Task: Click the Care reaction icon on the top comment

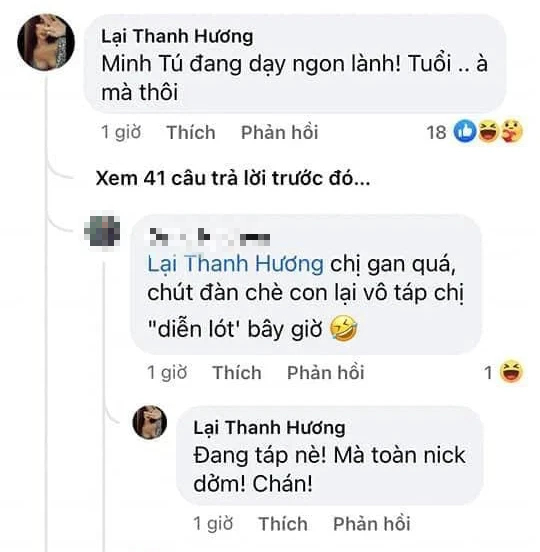Action: [x=511, y=132]
